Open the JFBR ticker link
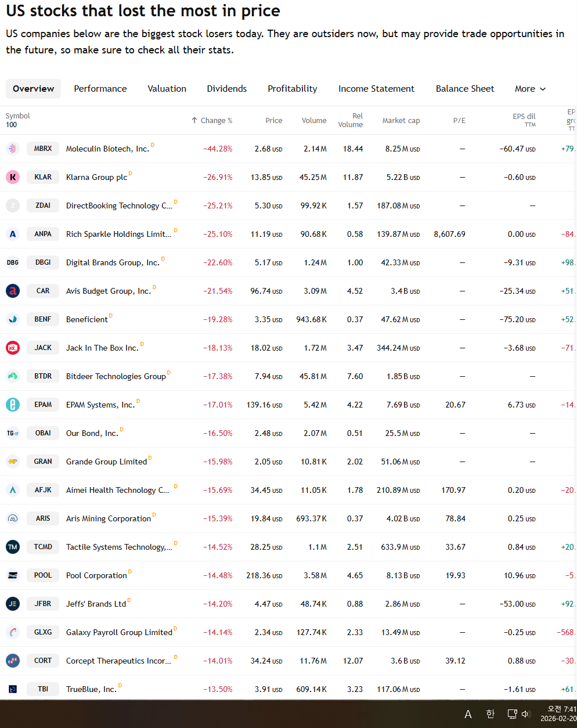This screenshot has width=577, height=728. click(43, 604)
